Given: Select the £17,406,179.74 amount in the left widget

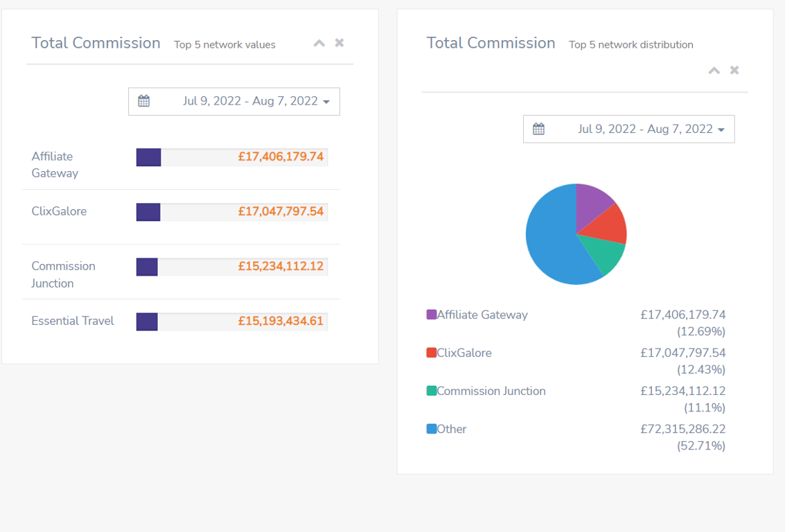Looking at the screenshot, I should pos(280,156).
